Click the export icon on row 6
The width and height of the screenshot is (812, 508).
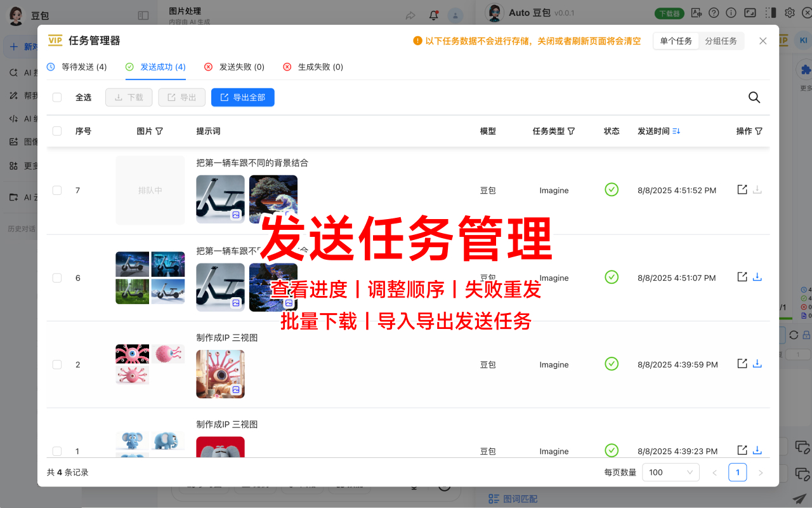coord(742,276)
